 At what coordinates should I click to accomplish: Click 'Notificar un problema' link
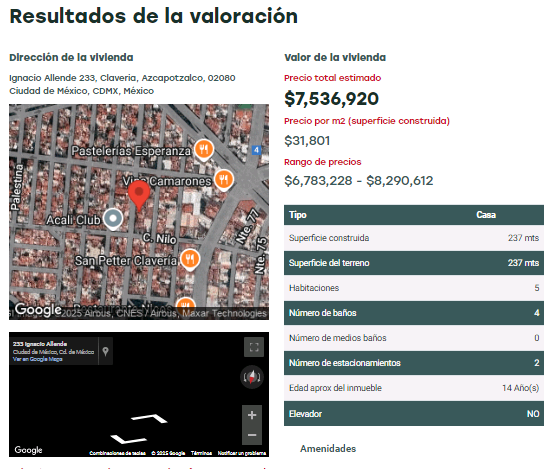point(242,453)
